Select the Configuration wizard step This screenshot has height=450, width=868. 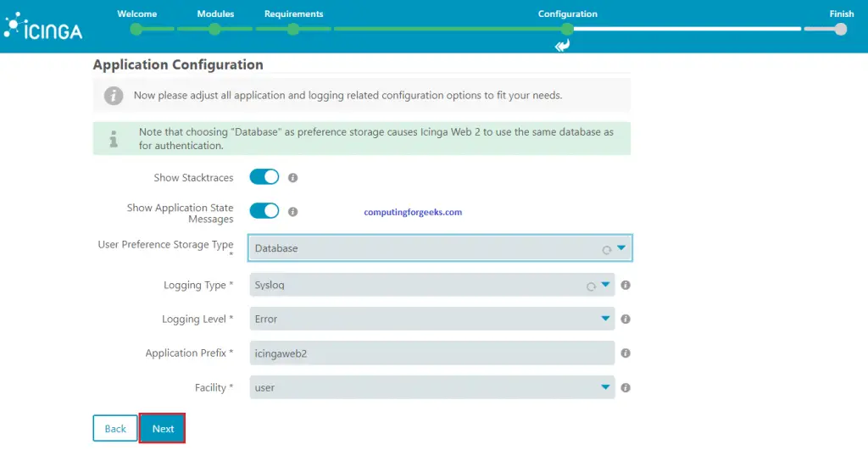point(567,14)
